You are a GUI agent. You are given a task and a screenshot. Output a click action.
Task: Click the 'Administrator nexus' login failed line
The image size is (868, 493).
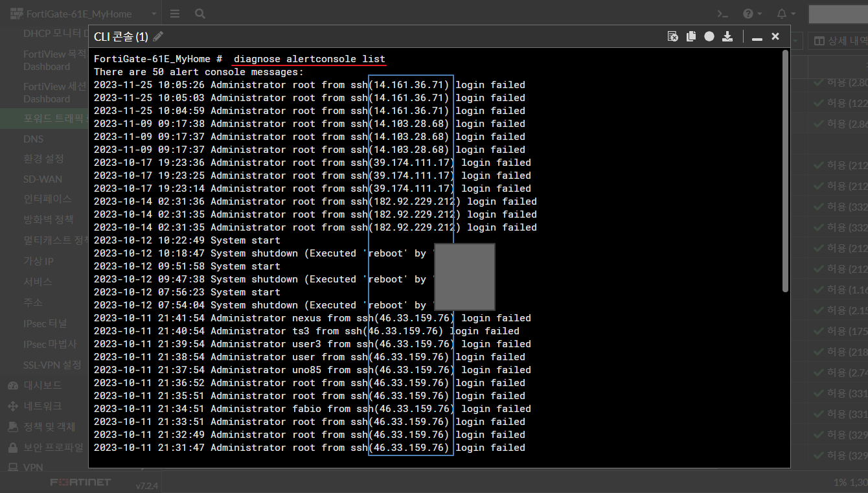tap(312, 318)
